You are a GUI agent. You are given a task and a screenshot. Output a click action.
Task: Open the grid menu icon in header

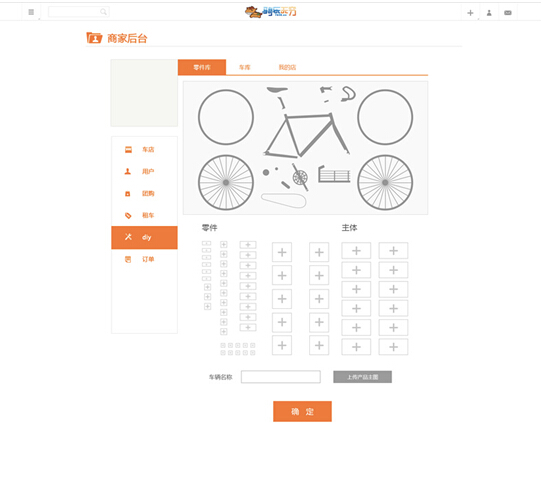(x=31, y=12)
